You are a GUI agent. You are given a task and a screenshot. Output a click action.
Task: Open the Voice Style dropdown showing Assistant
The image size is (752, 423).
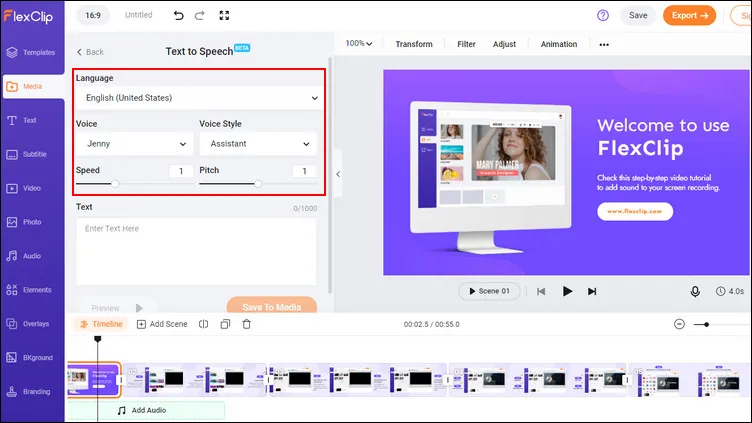click(x=258, y=144)
